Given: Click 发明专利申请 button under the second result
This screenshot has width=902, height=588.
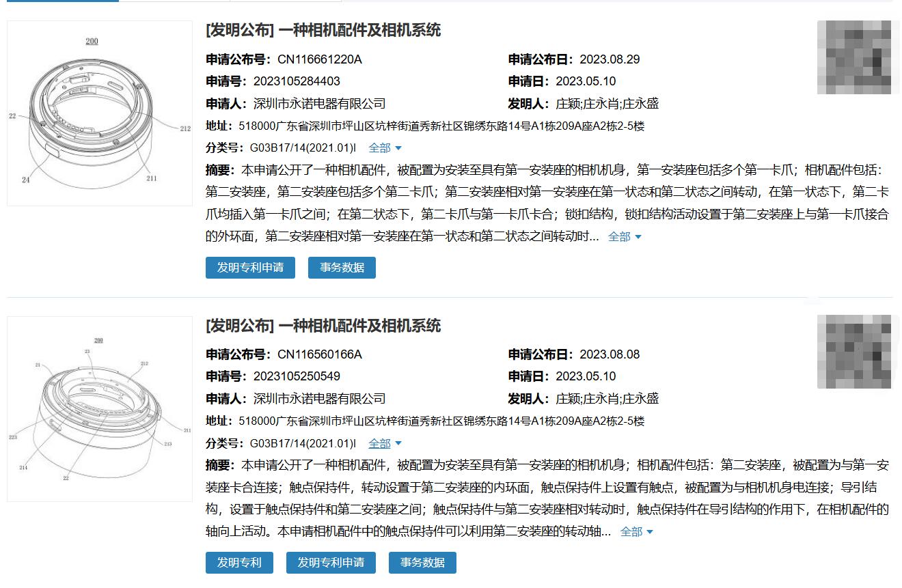Looking at the screenshot, I should click(331, 563).
